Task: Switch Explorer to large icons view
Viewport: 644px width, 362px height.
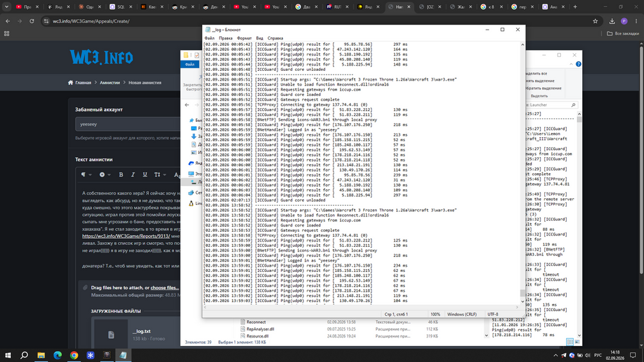Action: pyautogui.click(x=577, y=342)
